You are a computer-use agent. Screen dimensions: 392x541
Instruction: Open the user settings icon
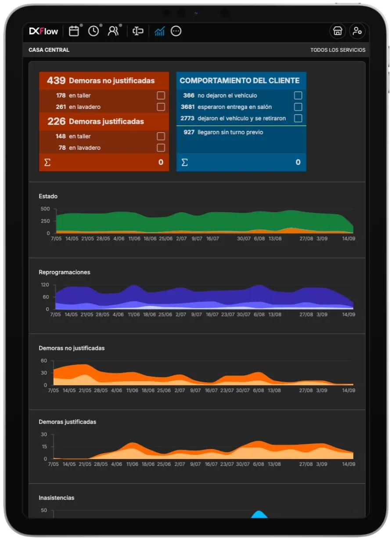click(x=357, y=31)
